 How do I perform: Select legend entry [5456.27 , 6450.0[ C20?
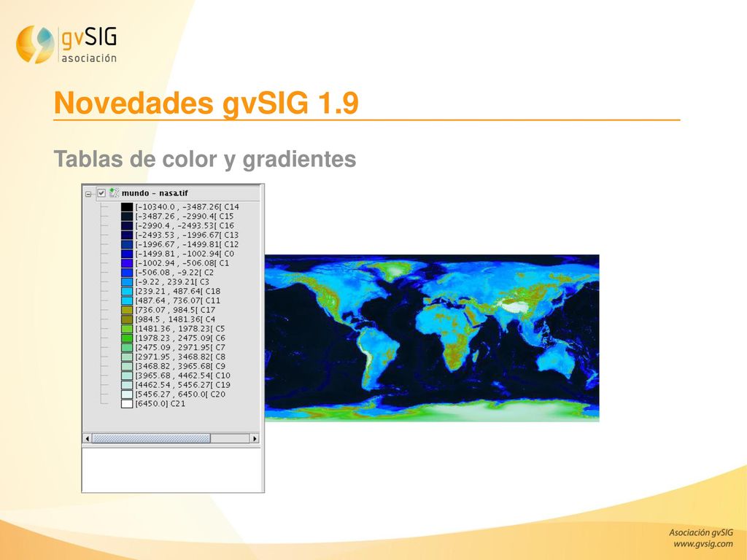click(x=181, y=394)
